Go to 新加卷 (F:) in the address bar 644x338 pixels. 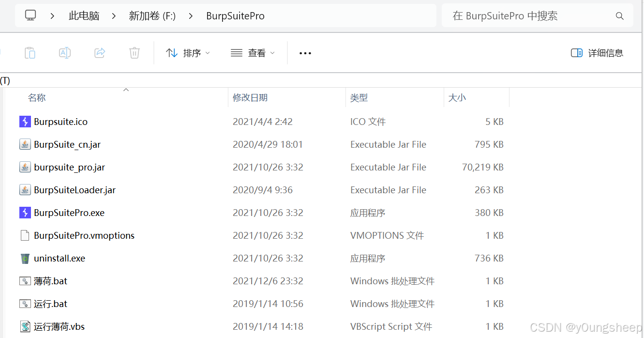(152, 16)
